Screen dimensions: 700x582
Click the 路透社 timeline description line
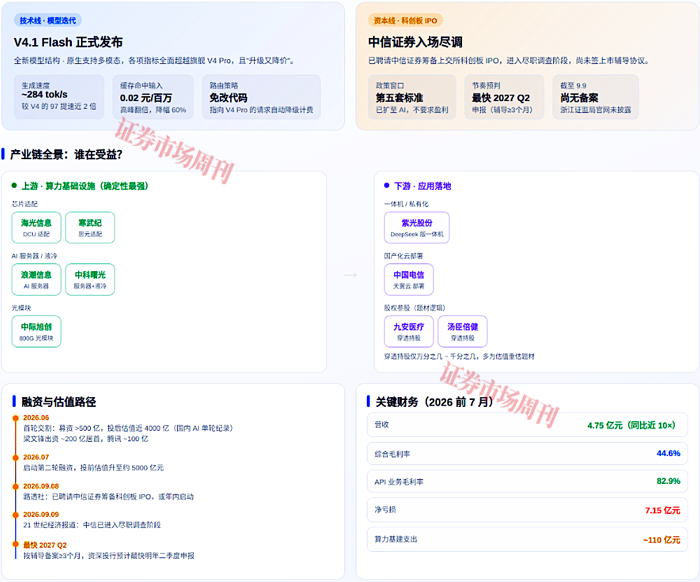[x=108, y=497]
